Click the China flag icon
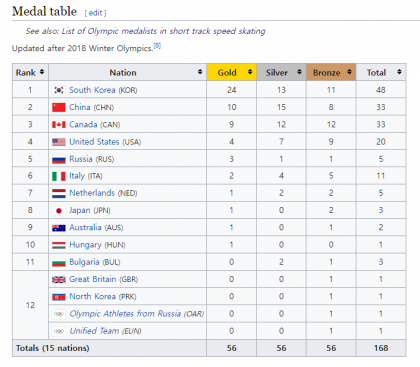The height and width of the screenshot is (367, 420). click(59, 107)
